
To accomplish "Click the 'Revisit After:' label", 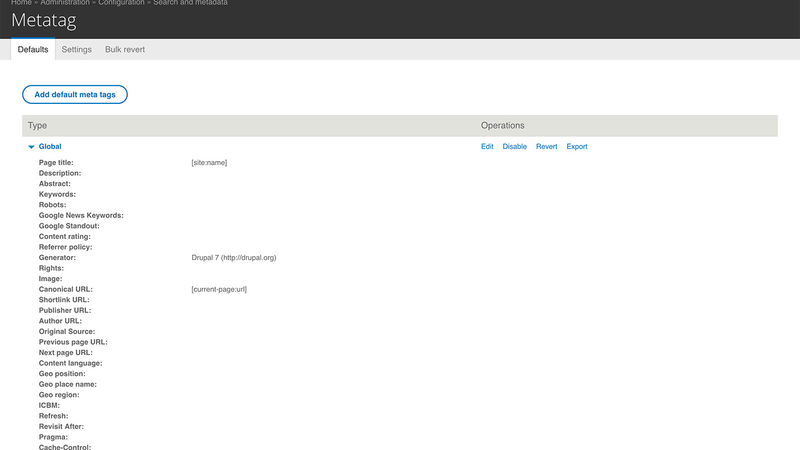I will click(61, 427).
